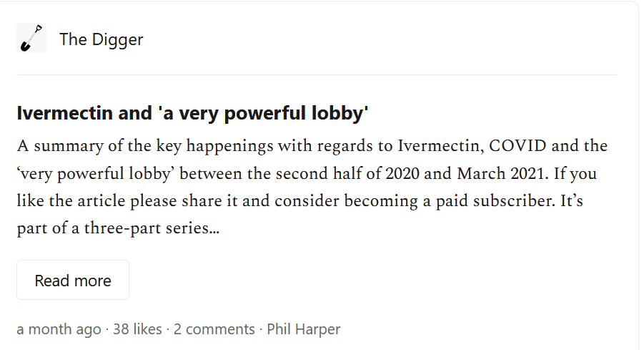Open the Ivermectin 'a very powerful lobby' headline

192,113
